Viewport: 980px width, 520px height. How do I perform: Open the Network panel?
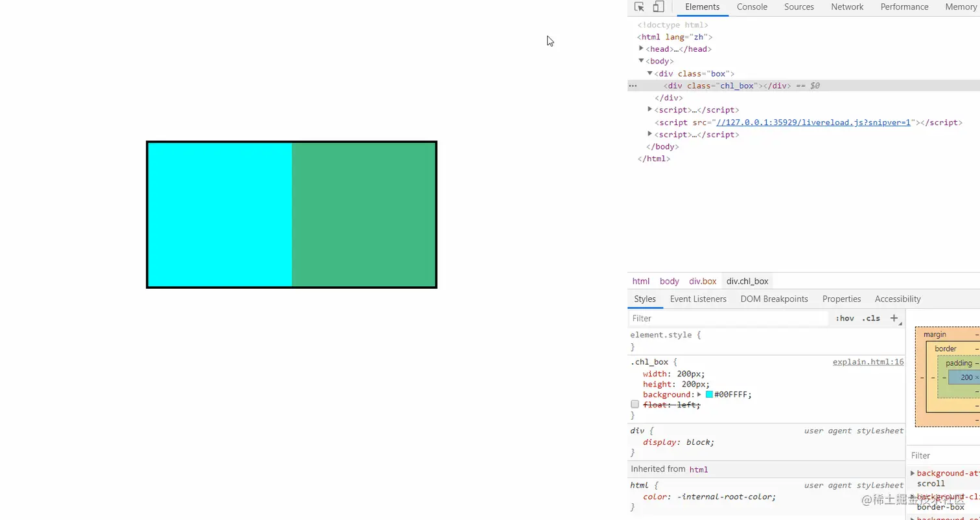[847, 6]
